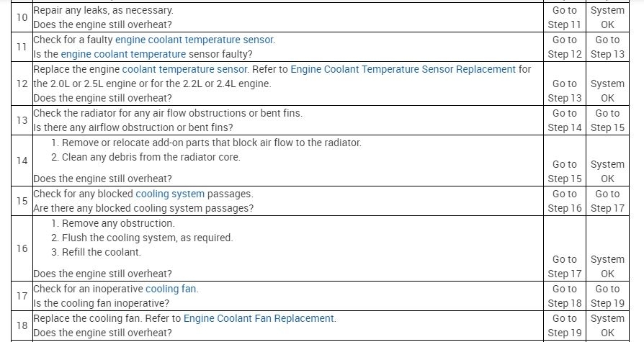The width and height of the screenshot is (644, 342).
Task: Open the Engine Coolant Fan Replacement link
Action: tap(259, 318)
